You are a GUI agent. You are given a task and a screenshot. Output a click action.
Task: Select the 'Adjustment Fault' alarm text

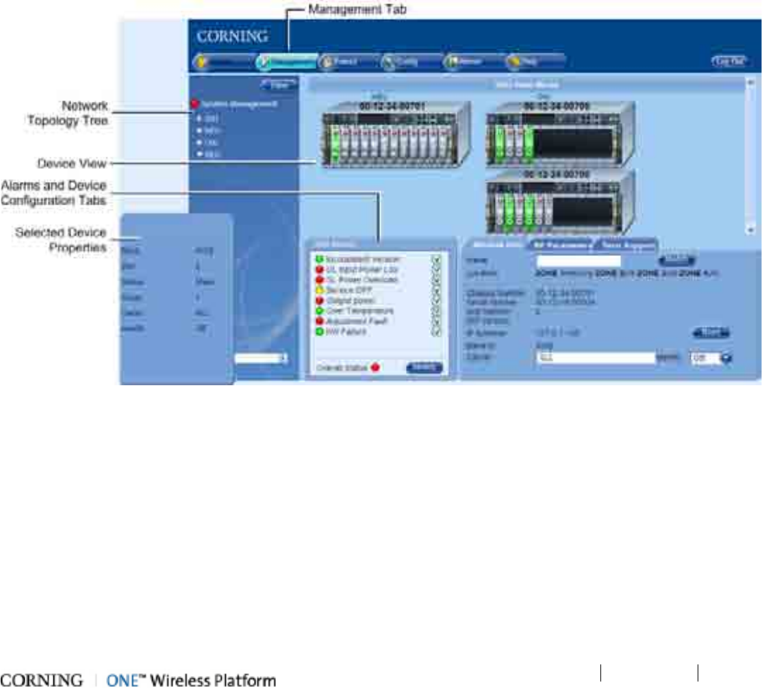[357, 321]
